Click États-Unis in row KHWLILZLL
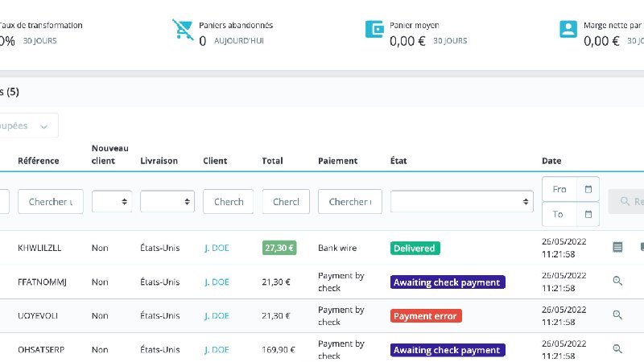 point(159,248)
